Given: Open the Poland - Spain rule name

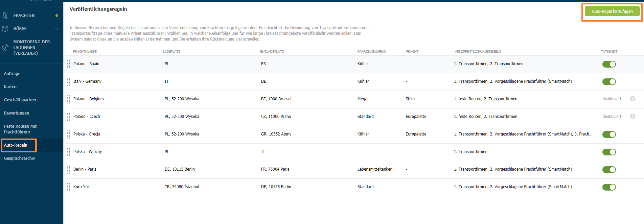Looking at the screenshot, I should tap(86, 64).
